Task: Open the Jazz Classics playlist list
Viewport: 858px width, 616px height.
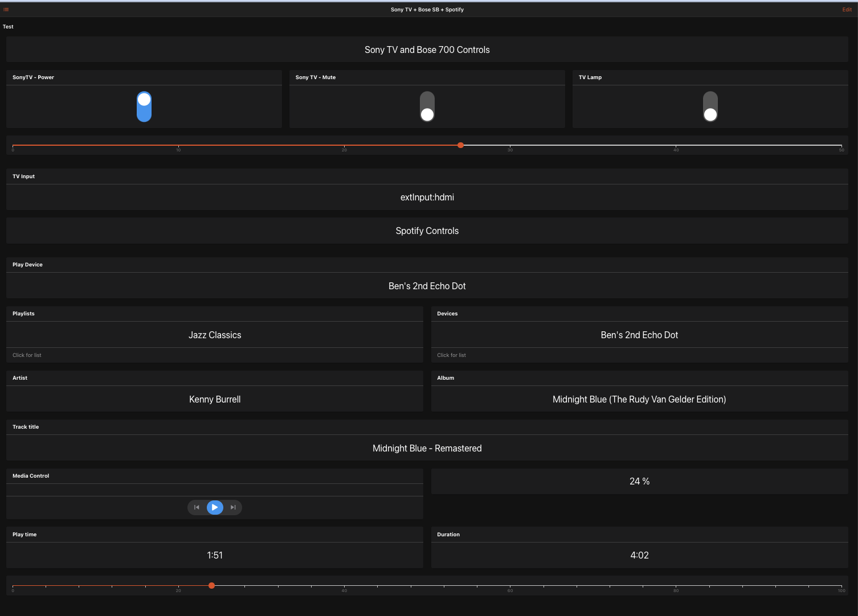Action: coord(215,335)
